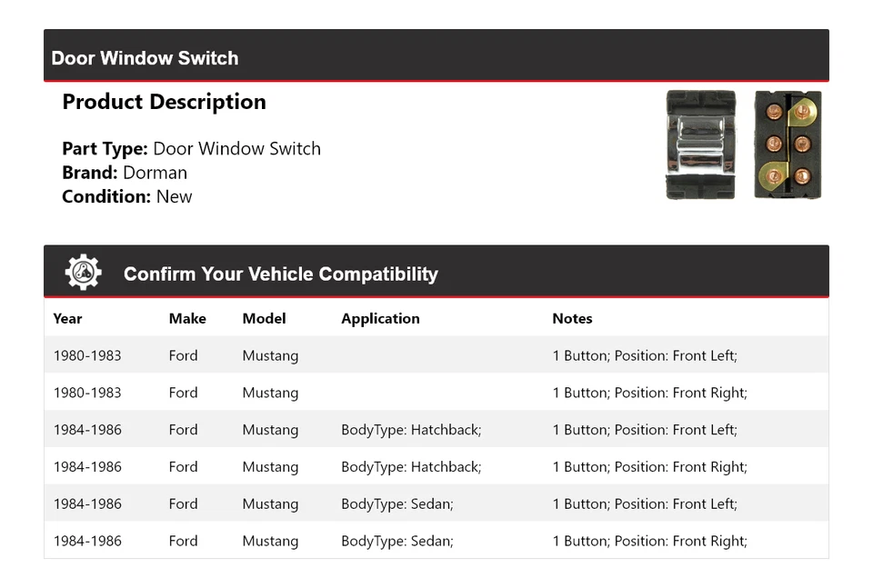
Task: Select the 1984-1986 Sedan Front Left row
Action: [436, 503]
